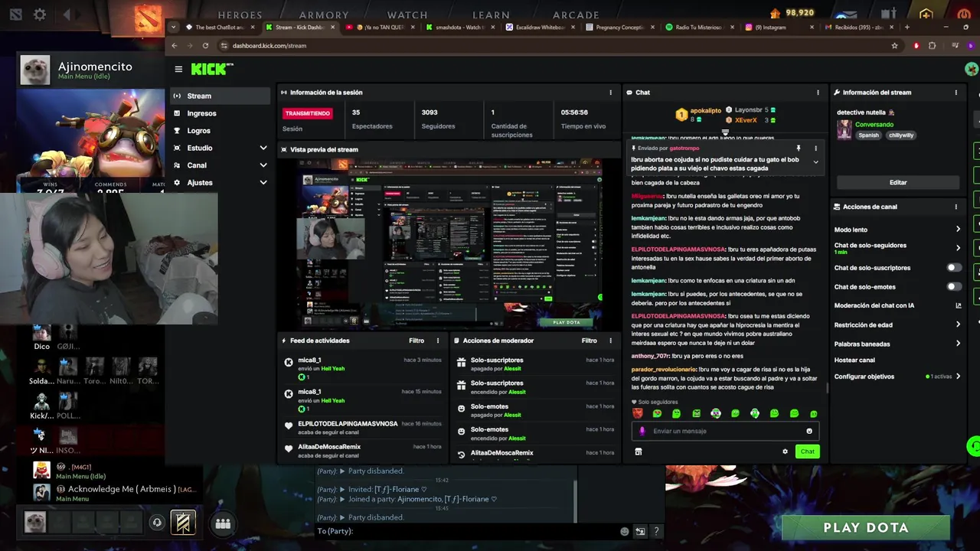This screenshot has height=551, width=980.
Task: Click the stream preview thumbnail
Action: pos(450,243)
